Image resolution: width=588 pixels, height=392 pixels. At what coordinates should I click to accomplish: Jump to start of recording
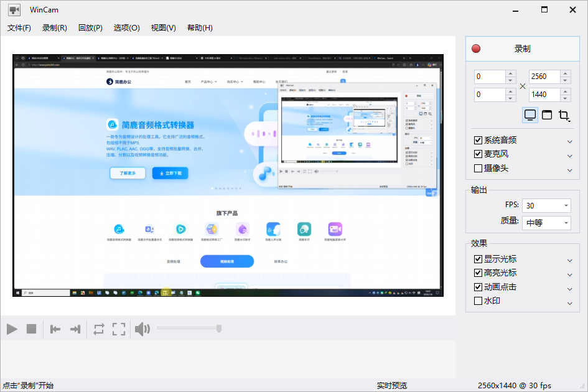point(55,329)
